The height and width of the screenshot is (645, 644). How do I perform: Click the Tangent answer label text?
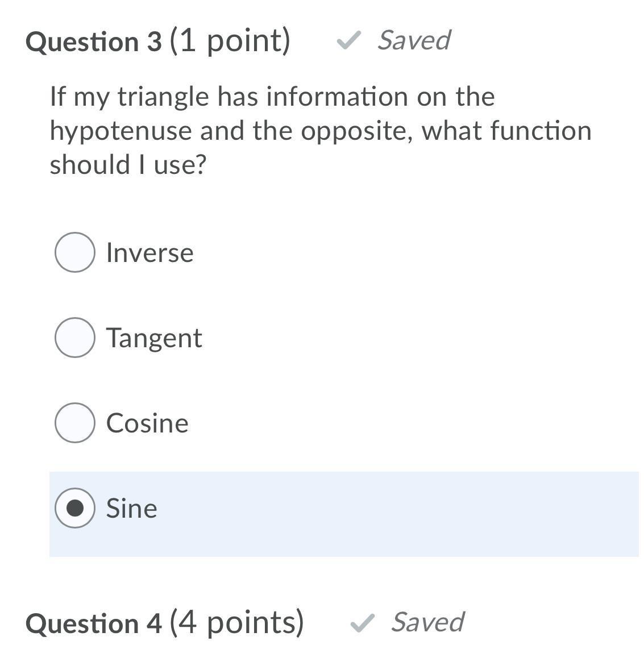coord(154,338)
